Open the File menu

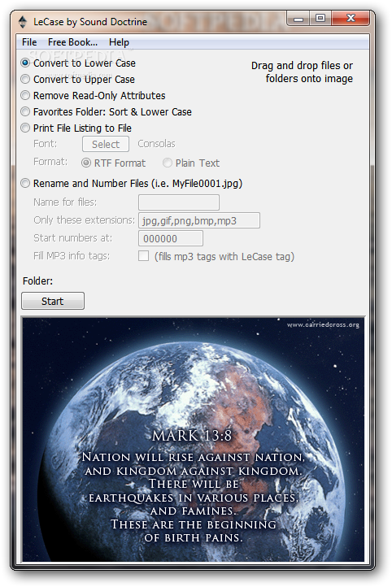tap(29, 42)
